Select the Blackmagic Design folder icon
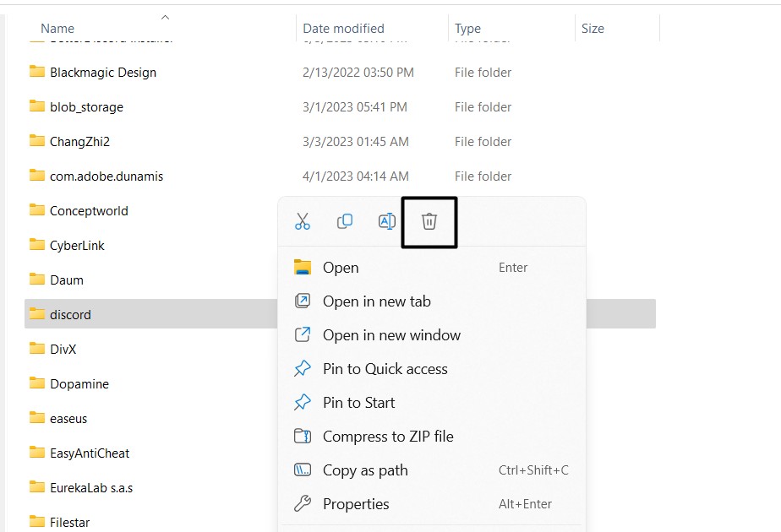This screenshot has height=532, width=781. pyautogui.click(x=37, y=72)
